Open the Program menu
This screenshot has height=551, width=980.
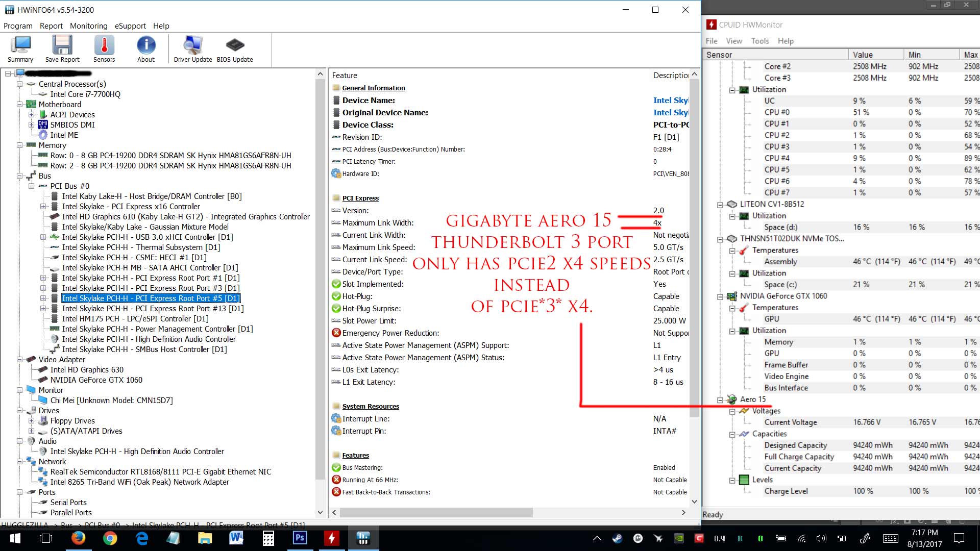pos(18,26)
